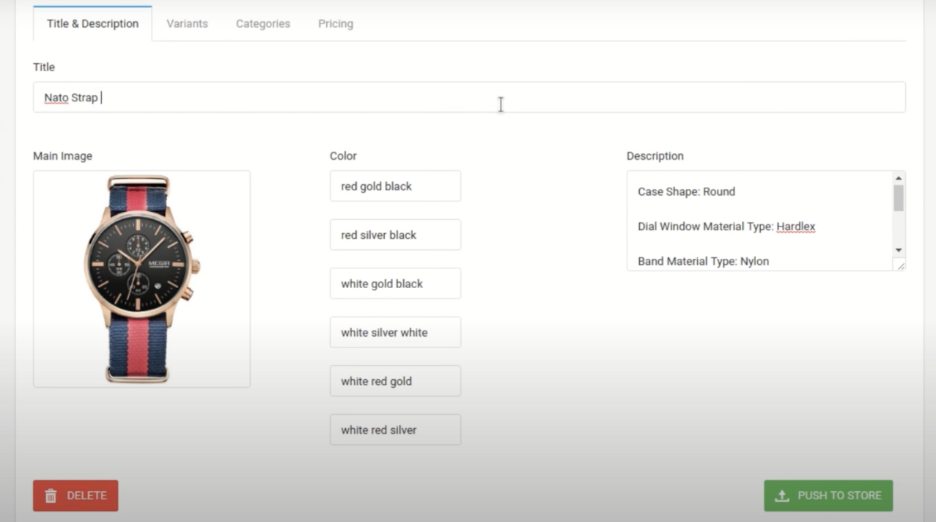Click the description scrollbar thumb
The image size is (936, 522).
coord(898,198)
